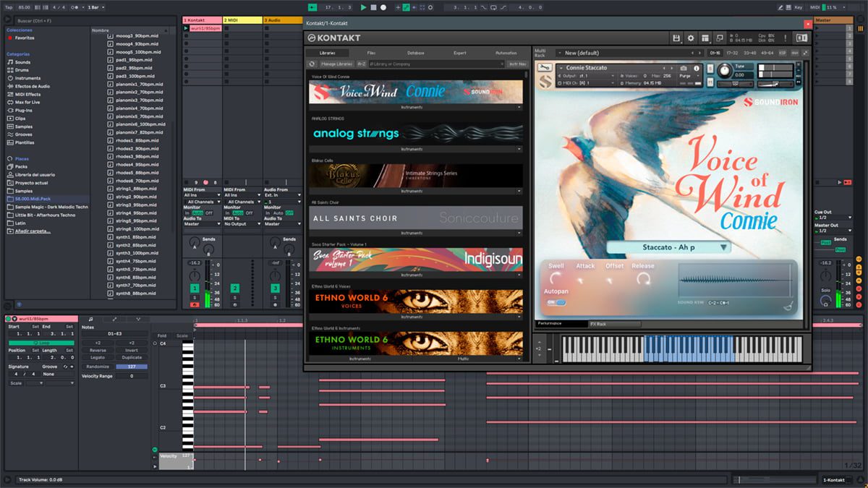Refresh the Kontakt library list
The image size is (868, 488).
tap(312, 64)
